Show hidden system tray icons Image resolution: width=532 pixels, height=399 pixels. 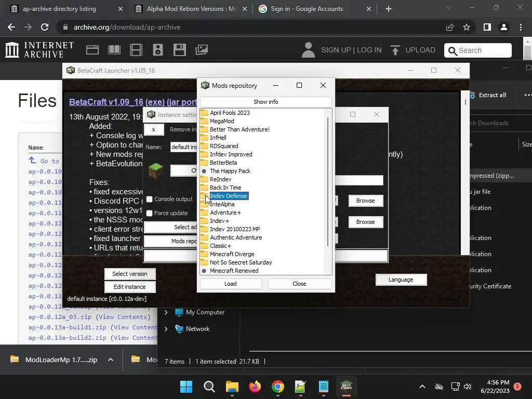click(x=422, y=387)
